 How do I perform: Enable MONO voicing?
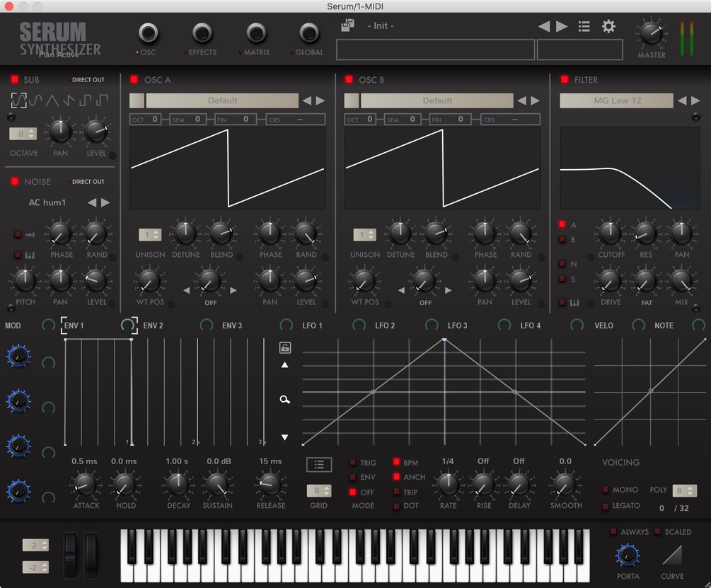(606, 489)
